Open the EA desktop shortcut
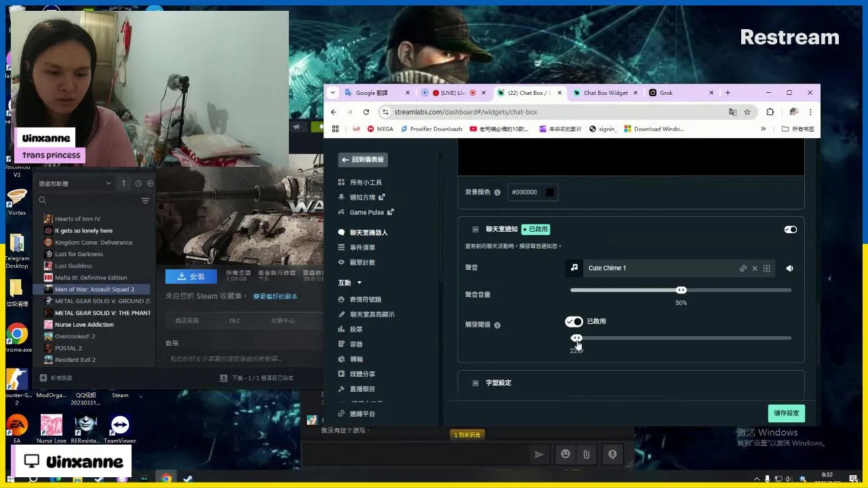The width and height of the screenshot is (868, 488). 17,429
